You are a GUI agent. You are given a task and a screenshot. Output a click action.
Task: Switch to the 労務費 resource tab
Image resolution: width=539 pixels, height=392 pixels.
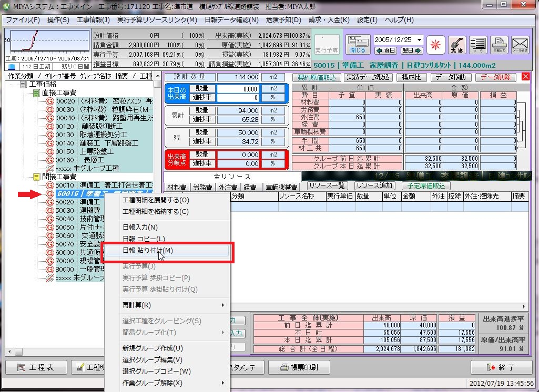(202, 187)
